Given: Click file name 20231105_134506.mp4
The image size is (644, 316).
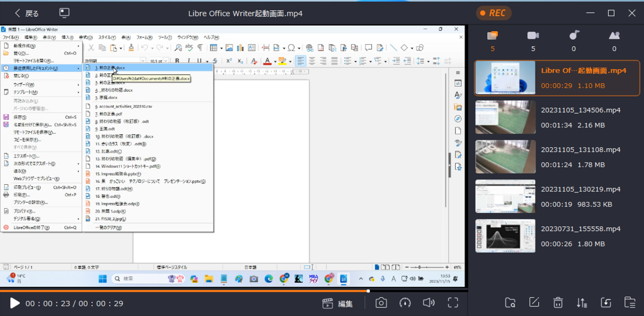Looking at the screenshot, I should point(581,110).
